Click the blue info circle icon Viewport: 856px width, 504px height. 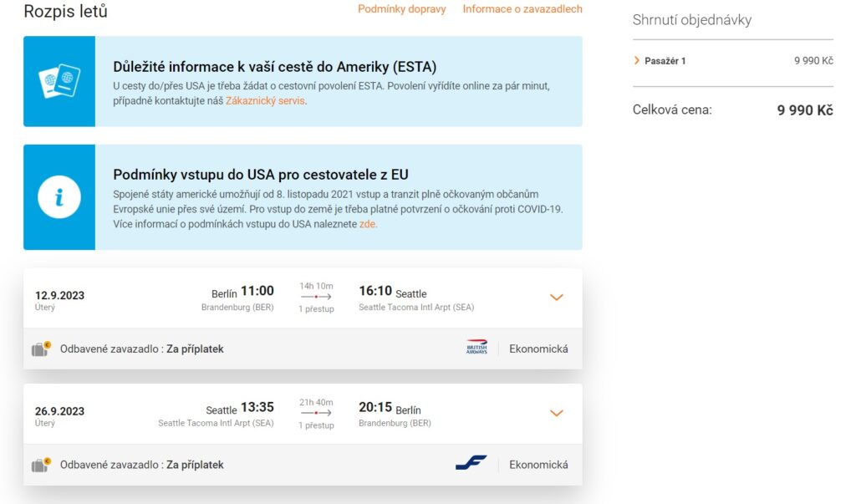[59, 197]
